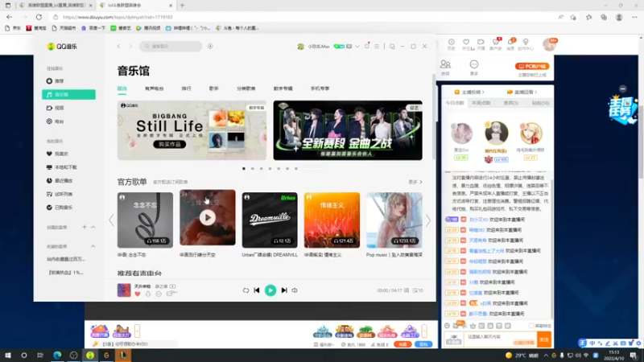Select the second banner carousel dot
Viewport: 644px width, 362px height.
[x=253, y=169]
